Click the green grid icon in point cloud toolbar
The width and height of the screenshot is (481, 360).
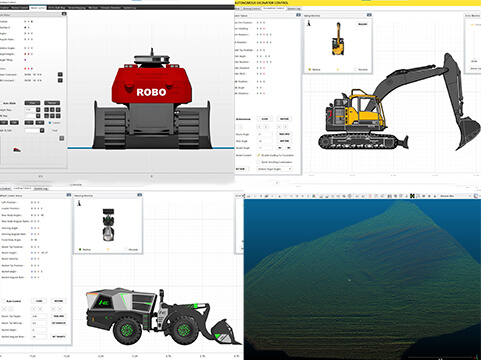pos(412,196)
